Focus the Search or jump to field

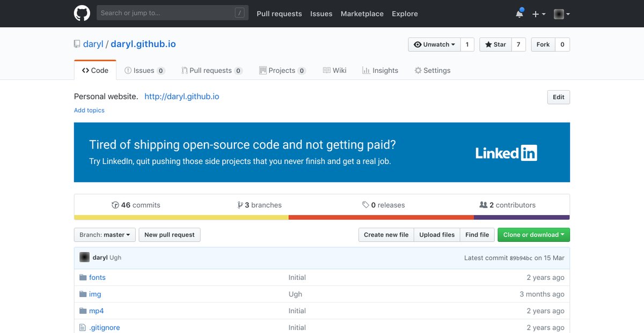(166, 13)
